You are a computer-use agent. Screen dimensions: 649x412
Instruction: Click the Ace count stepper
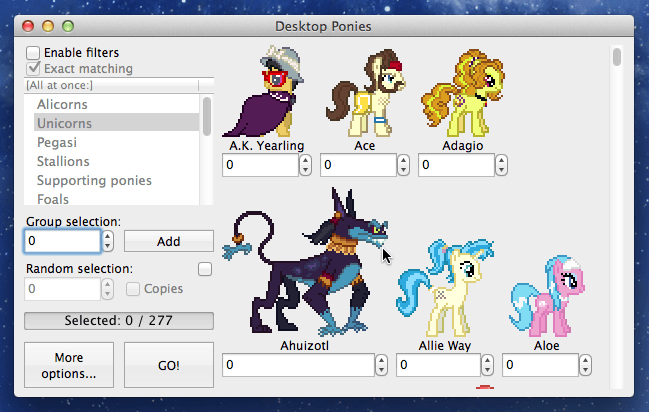404,165
